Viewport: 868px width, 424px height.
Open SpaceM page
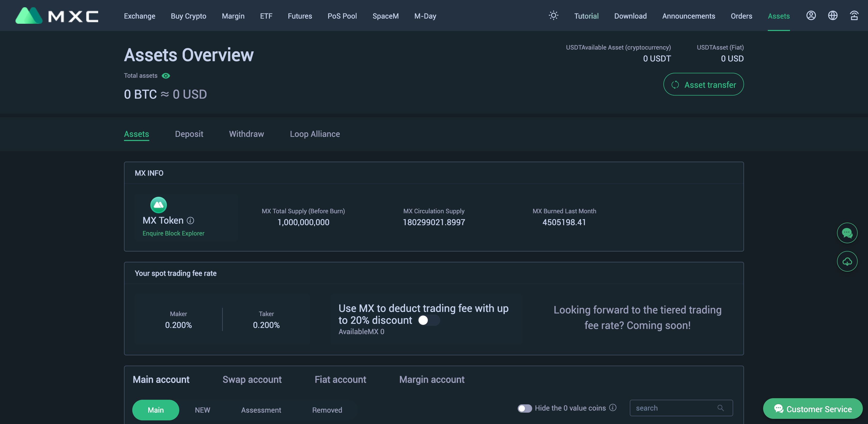click(x=385, y=16)
